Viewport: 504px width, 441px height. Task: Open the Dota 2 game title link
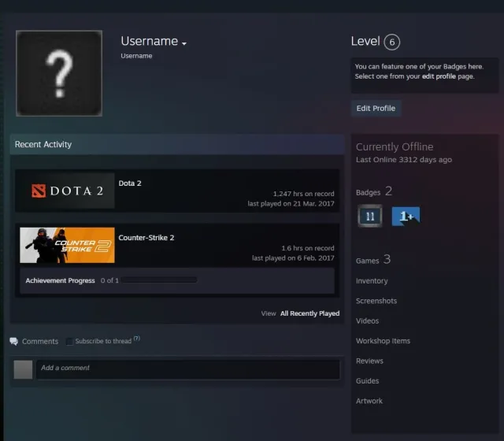click(130, 183)
